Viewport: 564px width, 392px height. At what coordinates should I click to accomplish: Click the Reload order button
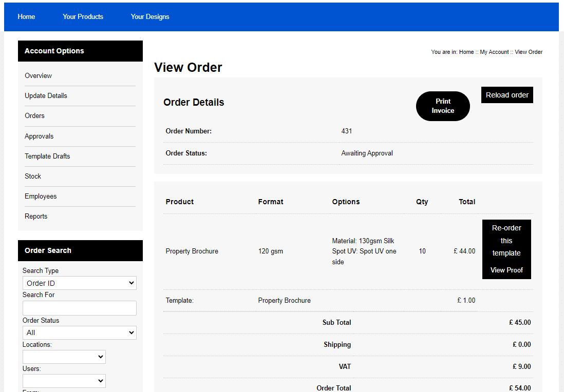[x=507, y=95]
